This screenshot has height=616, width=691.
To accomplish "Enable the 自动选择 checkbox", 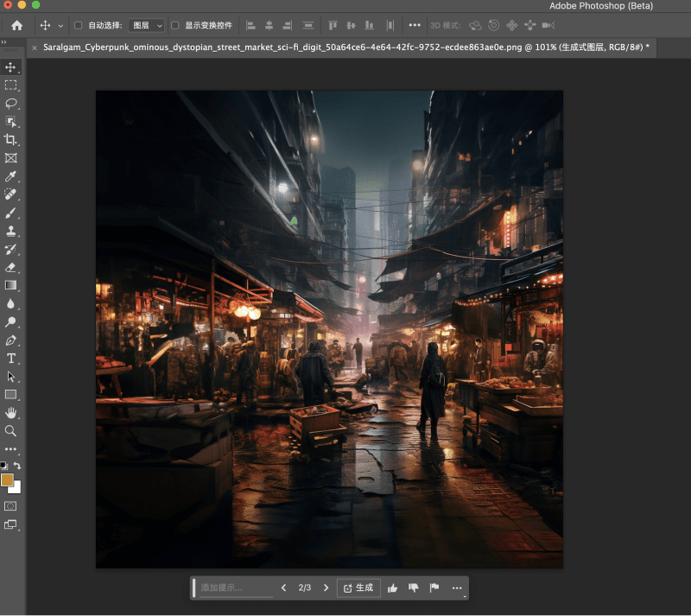I will click(x=76, y=25).
